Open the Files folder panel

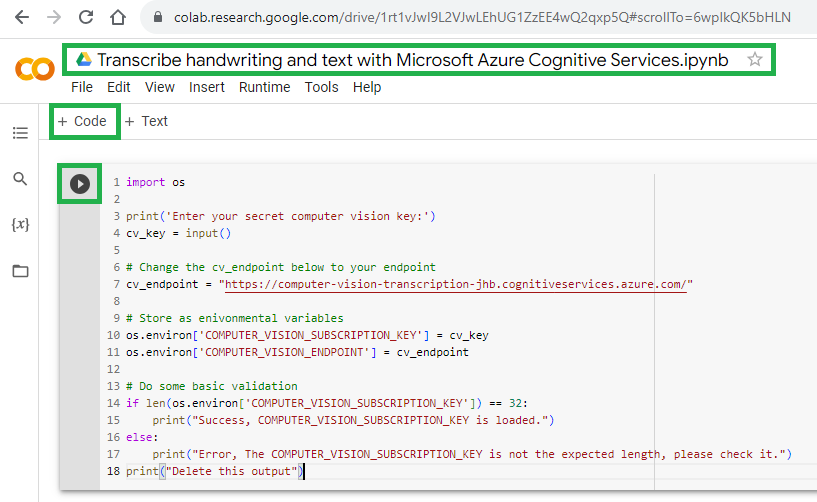20,271
